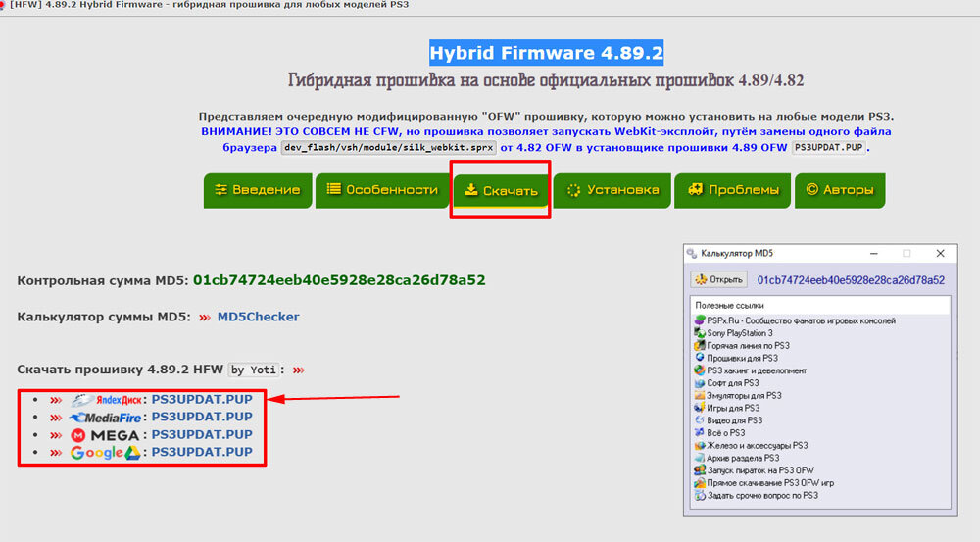The image size is (980, 542).
Task: Open Железо и аксессуары PS3 link
Action: tap(757, 446)
